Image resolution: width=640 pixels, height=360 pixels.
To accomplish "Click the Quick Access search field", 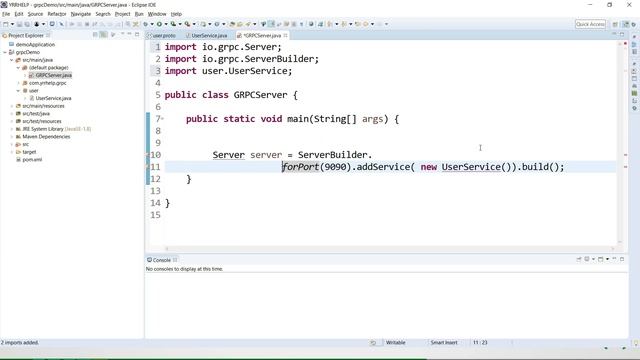I will pyautogui.click(x=590, y=24).
